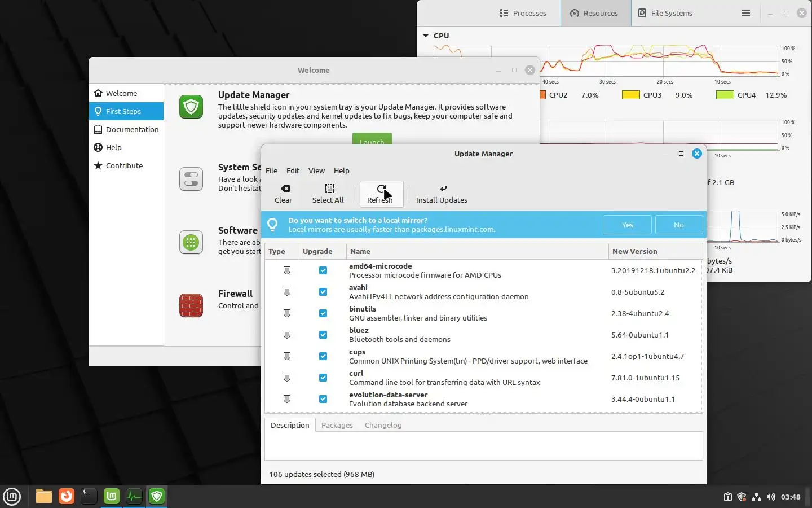The image size is (812, 508).
Task: Switch to System Monitor in the taskbar
Action: point(134,496)
